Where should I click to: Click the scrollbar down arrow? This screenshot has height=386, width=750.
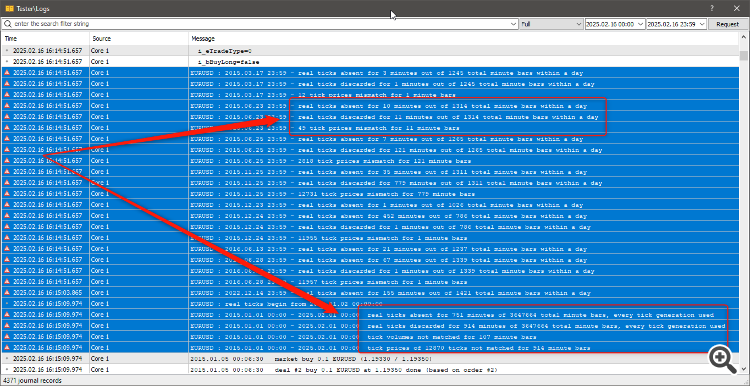pos(743,369)
